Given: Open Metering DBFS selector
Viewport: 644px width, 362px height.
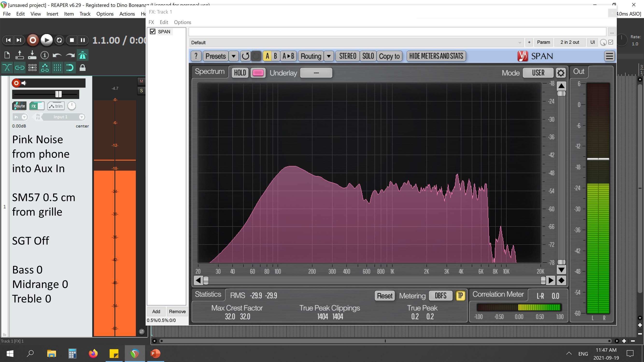Looking at the screenshot, I should (440, 296).
